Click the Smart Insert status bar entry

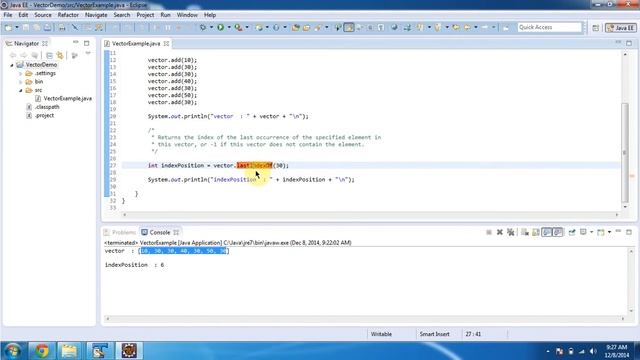click(x=434, y=334)
